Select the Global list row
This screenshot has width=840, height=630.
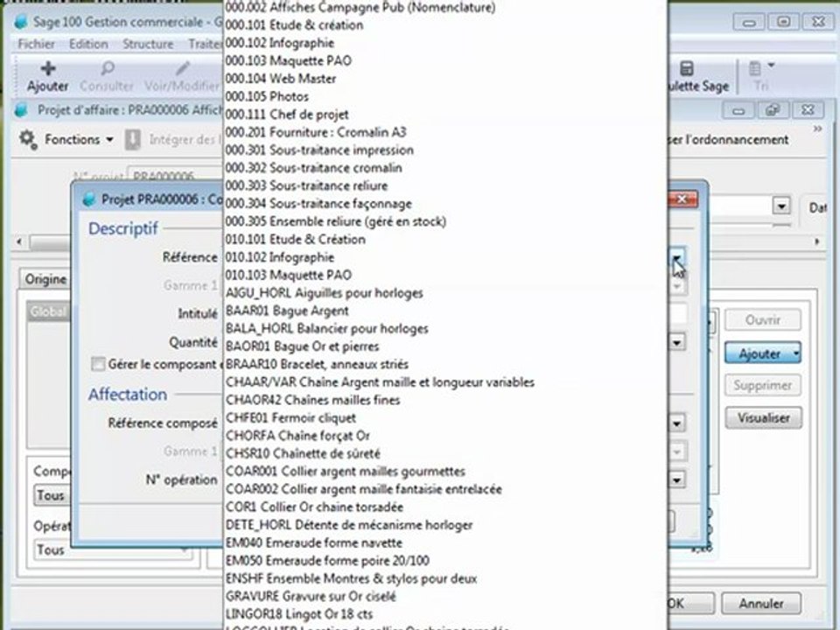click(x=48, y=311)
